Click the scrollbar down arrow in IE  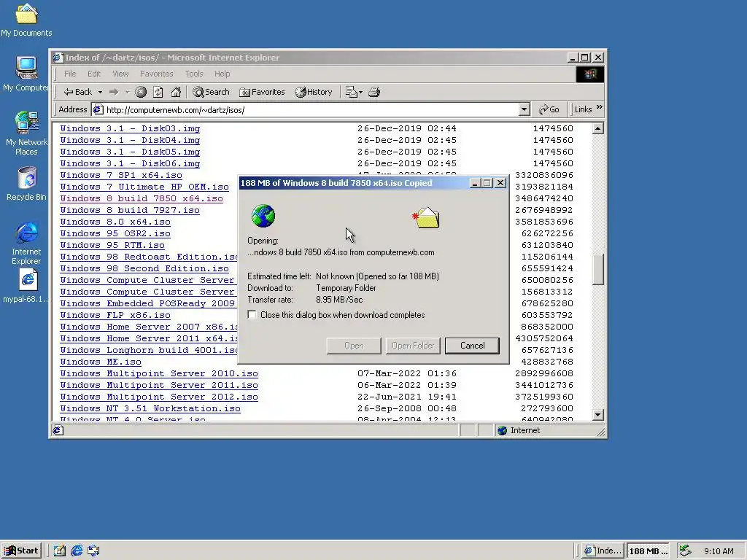tap(598, 415)
